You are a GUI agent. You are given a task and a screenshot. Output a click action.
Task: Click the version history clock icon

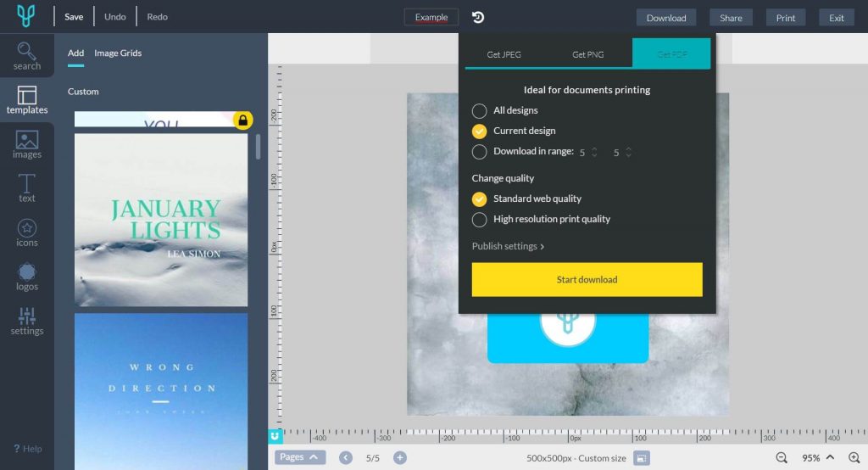[478, 17]
